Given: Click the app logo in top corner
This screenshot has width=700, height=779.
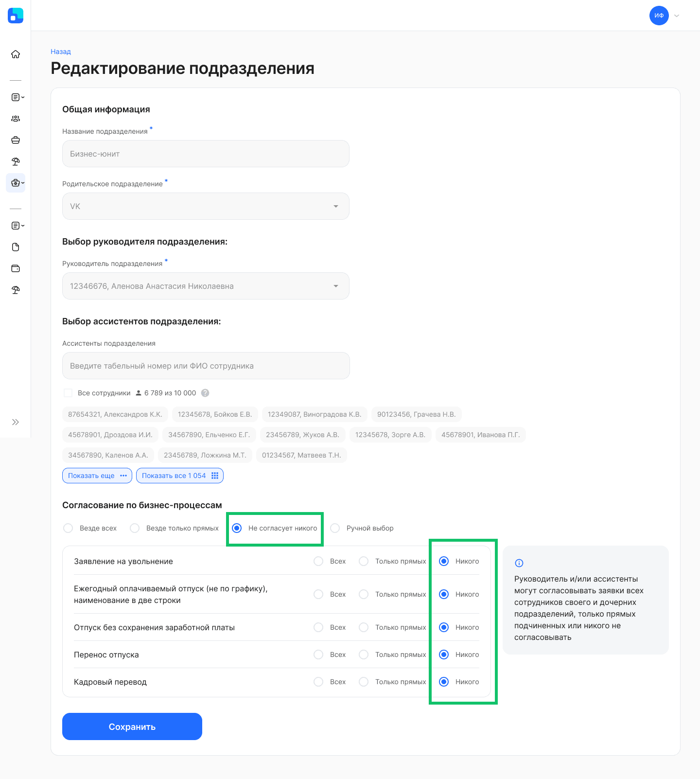Looking at the screenshot, I should [16, 16].
